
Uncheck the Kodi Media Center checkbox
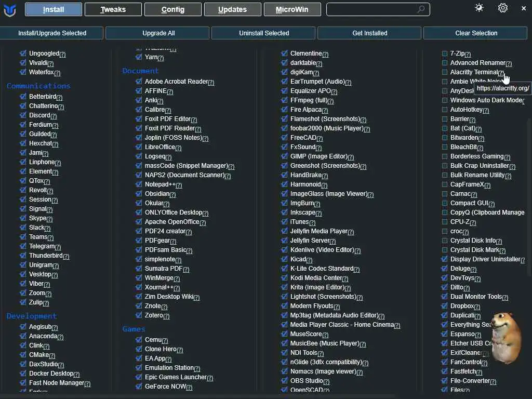[284, 277]
